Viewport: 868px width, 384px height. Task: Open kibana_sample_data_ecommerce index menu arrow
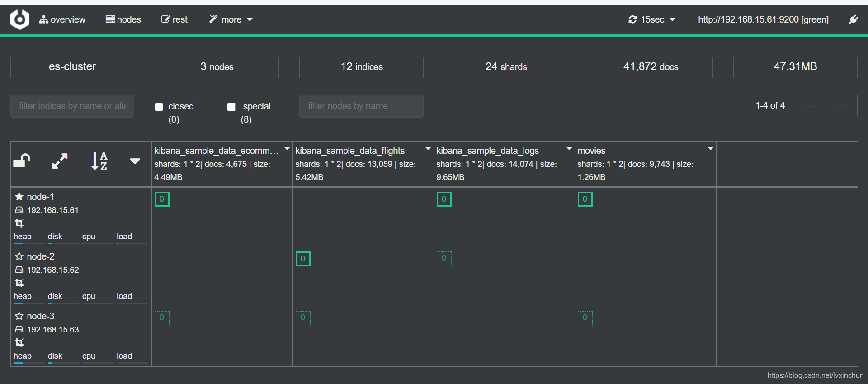287,149
